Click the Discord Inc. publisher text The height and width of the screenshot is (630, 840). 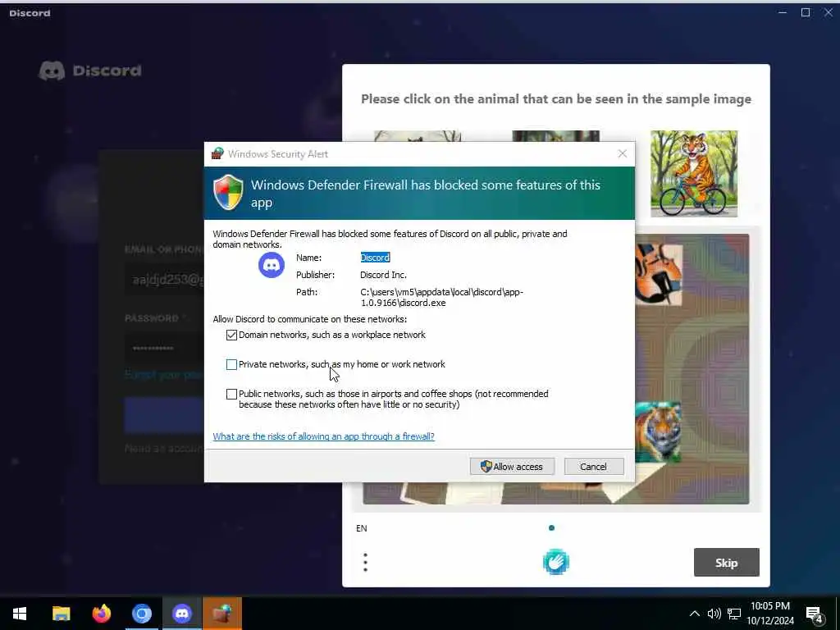(x=383, y=275)
